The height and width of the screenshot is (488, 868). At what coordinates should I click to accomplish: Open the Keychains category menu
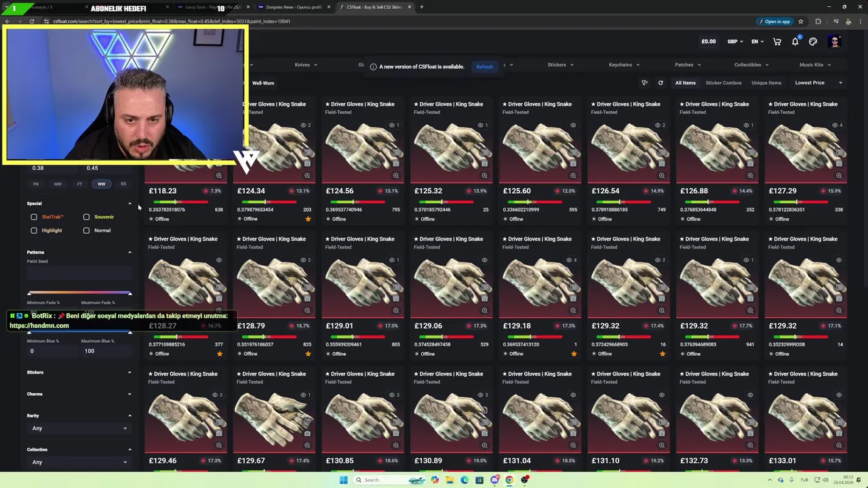(x=625, y=64)
